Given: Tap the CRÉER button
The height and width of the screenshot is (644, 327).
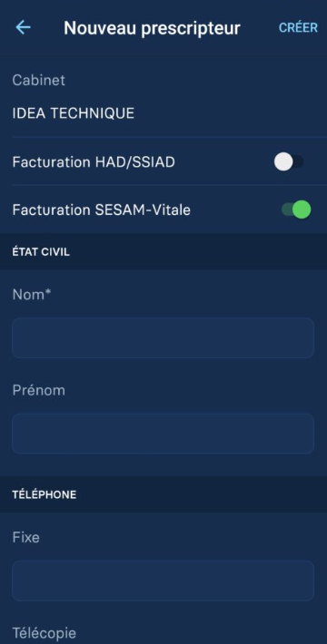Looking at the screenshot, I should pos(298,27).
